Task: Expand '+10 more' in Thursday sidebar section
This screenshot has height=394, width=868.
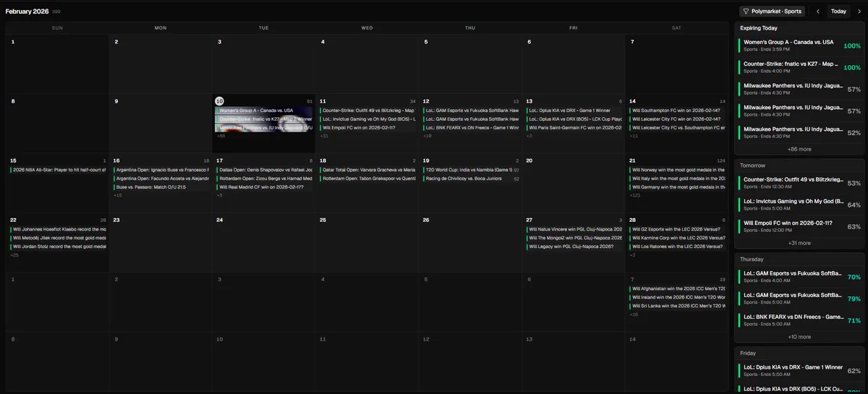Action: 799,337
